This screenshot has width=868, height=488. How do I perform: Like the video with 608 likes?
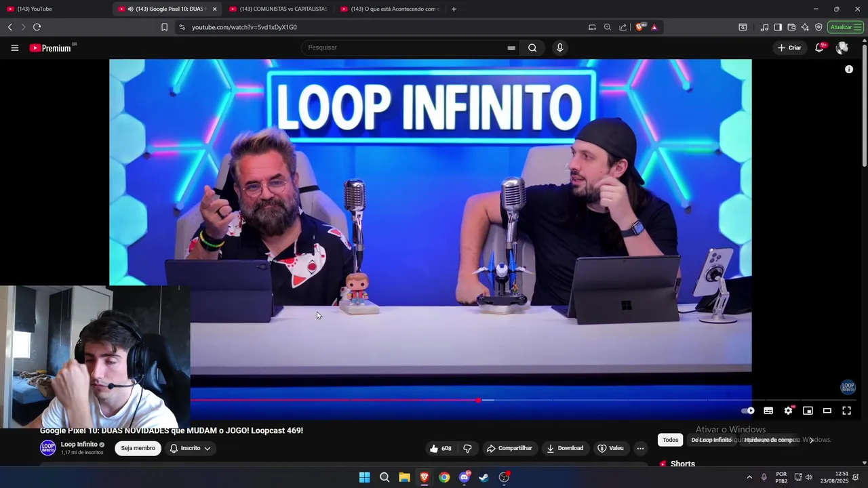(x=440, y=448)
